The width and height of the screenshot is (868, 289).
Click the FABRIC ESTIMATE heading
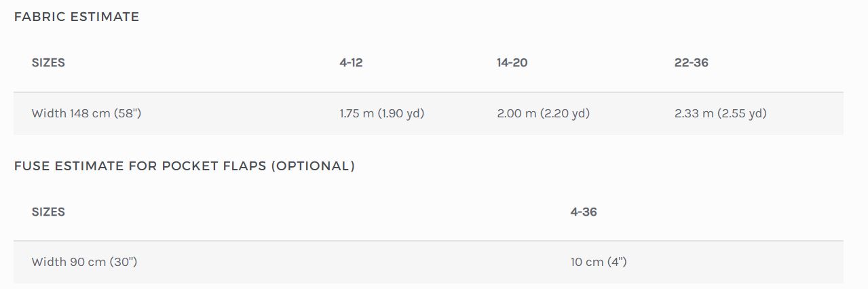pos(77,17)
